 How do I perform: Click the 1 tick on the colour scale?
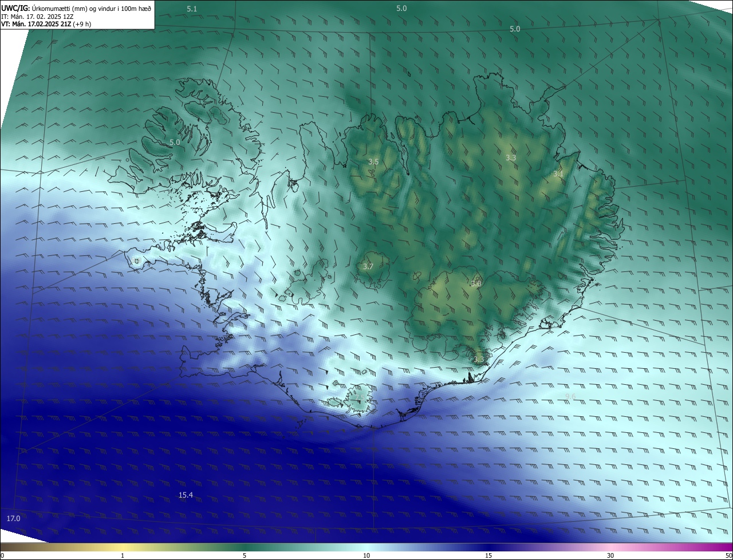pyautogui.click(x=123, y=555)
